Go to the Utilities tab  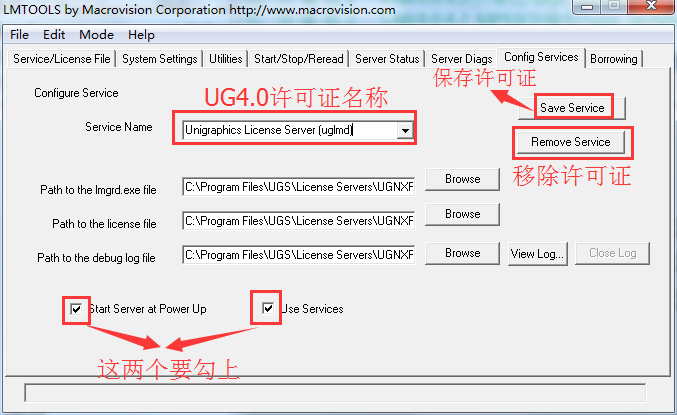coord(225,59)
